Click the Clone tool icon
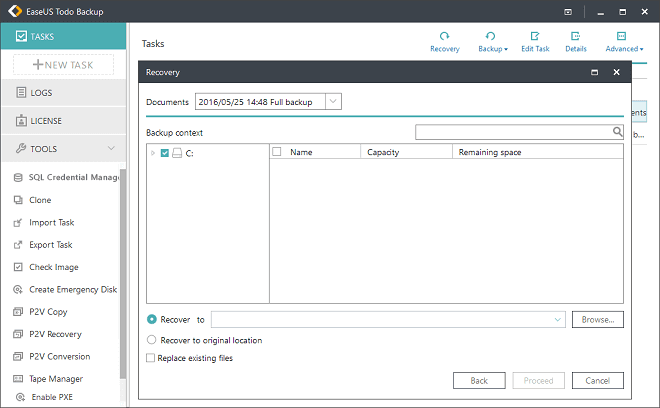660x408 pixels. (18, 200)
